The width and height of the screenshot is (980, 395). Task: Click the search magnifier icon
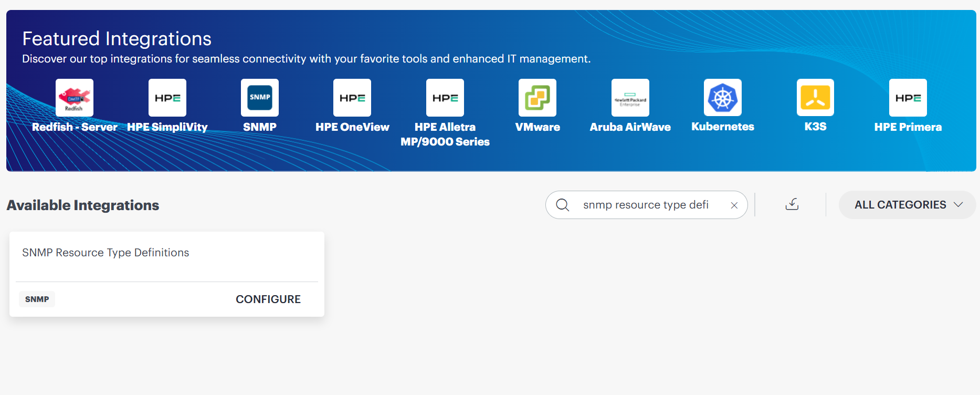563,205
